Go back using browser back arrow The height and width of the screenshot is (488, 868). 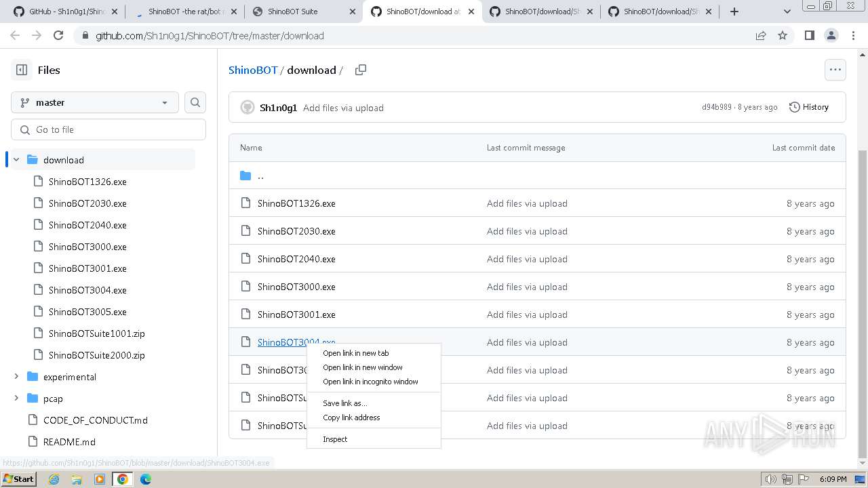coord(15,36)
